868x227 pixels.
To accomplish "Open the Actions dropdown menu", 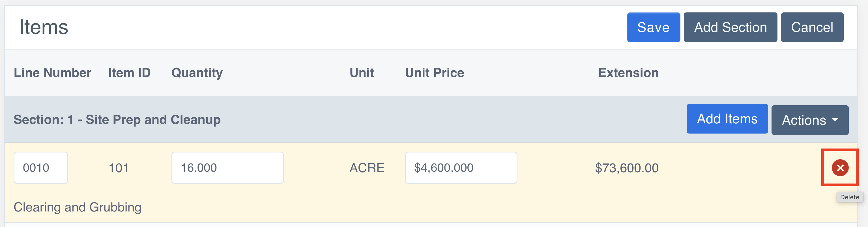I will coord(809,120).
